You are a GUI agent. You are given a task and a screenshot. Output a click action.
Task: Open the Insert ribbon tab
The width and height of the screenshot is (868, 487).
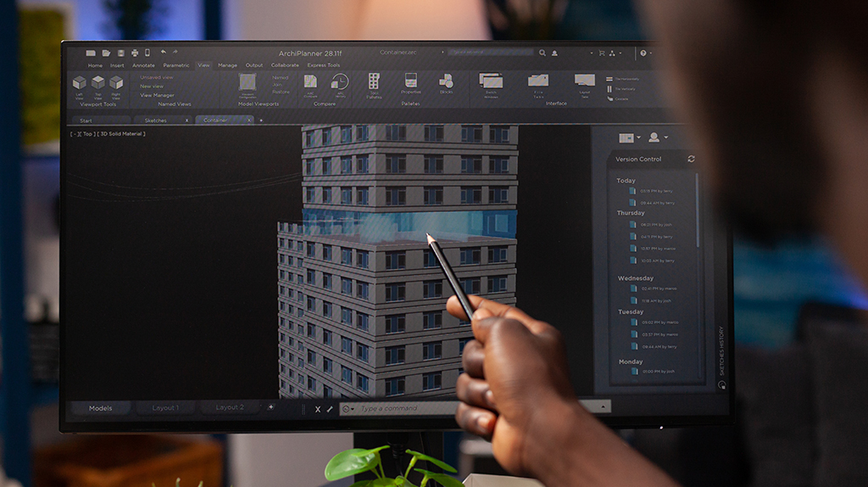117,65
